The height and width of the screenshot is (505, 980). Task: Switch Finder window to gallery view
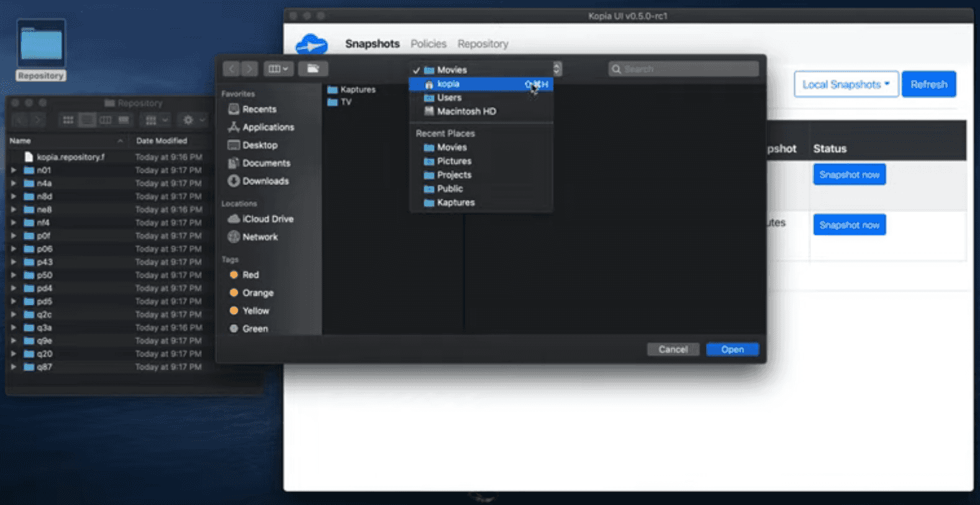[124, 119]
